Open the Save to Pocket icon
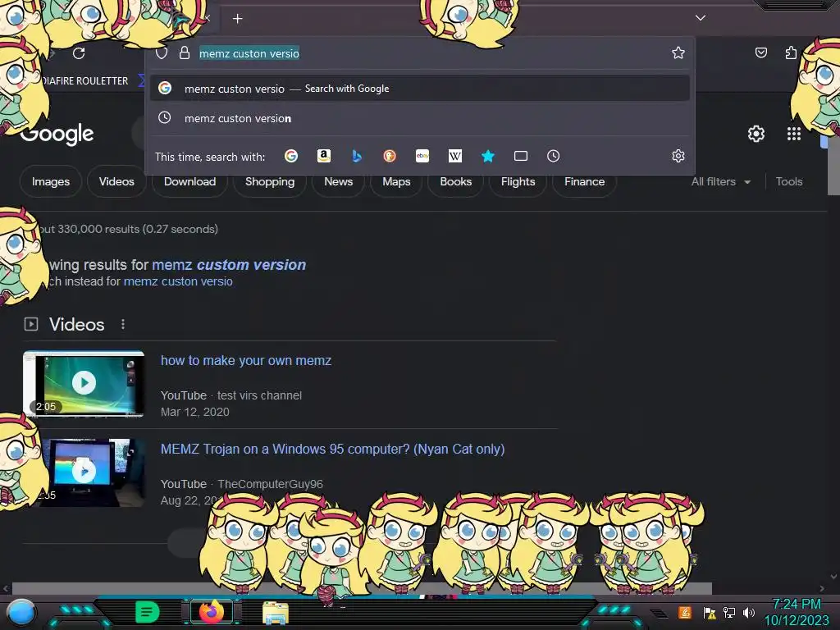The width and height of the screenshot is (840, 630). [760, 52]
